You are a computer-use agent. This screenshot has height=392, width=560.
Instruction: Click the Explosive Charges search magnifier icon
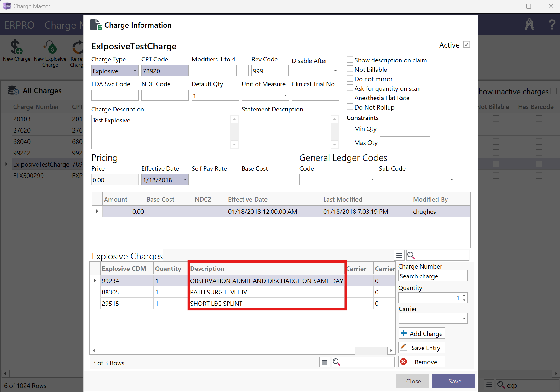(x=411, y=255)
